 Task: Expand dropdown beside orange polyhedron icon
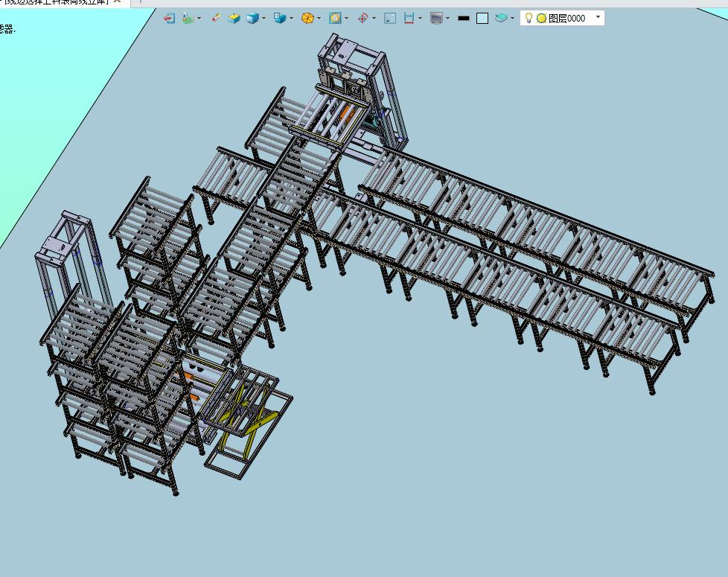319,19
